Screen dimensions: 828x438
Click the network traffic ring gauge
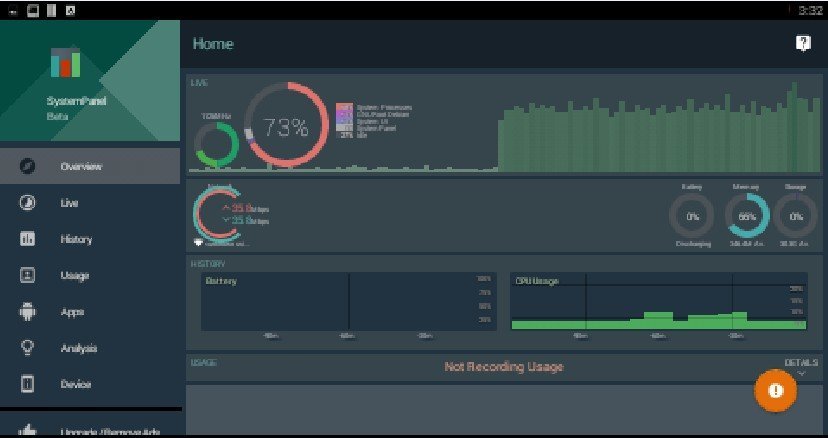[x=214, y=213]
